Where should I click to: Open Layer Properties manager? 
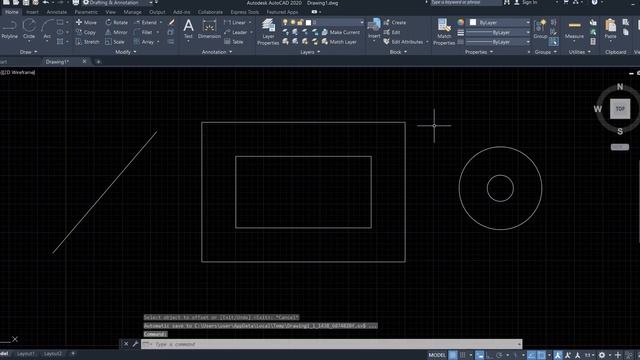click(268, 31)
